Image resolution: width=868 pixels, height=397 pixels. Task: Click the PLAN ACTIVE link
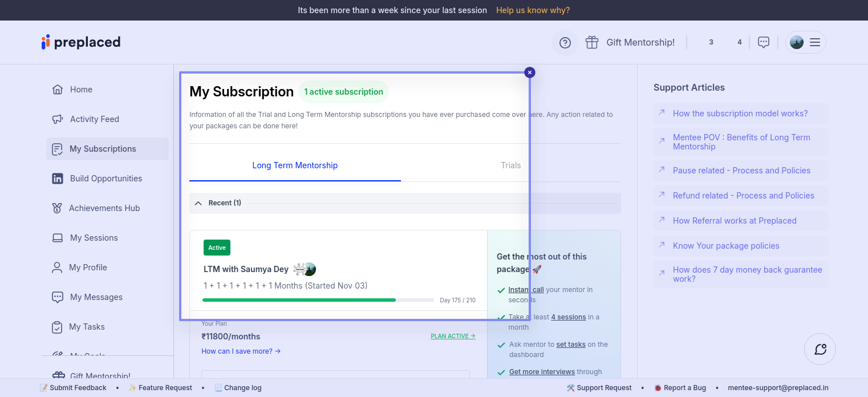(453, 337)
